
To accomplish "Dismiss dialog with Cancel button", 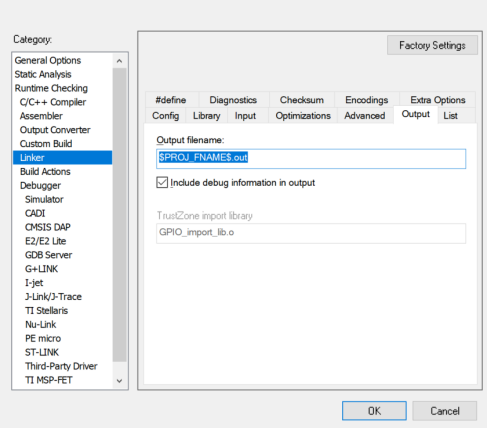I will click(x=445, y=411).
